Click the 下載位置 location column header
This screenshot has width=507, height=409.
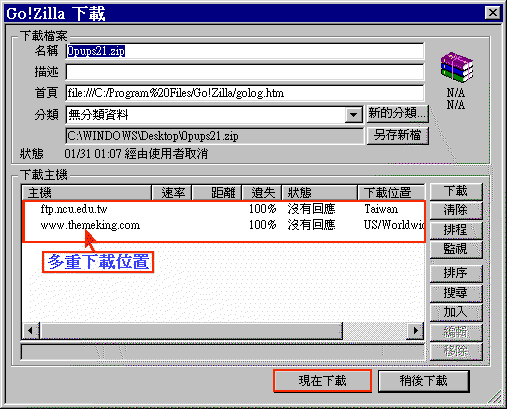coord(391,193)
